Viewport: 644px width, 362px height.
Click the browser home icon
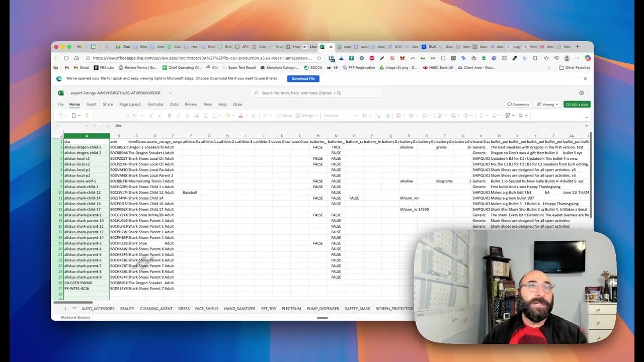click(76, 58)
